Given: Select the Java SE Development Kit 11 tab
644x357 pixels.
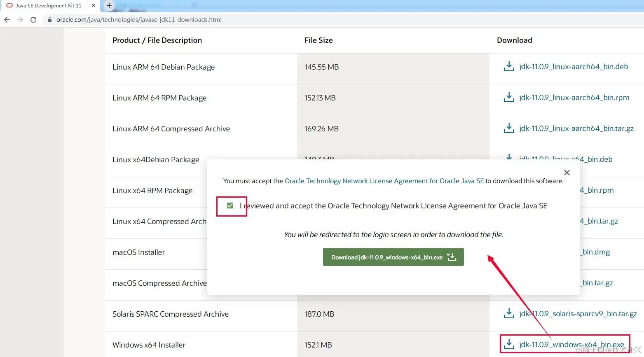Looking at the screenshot, I should click(x=49, y=5).
